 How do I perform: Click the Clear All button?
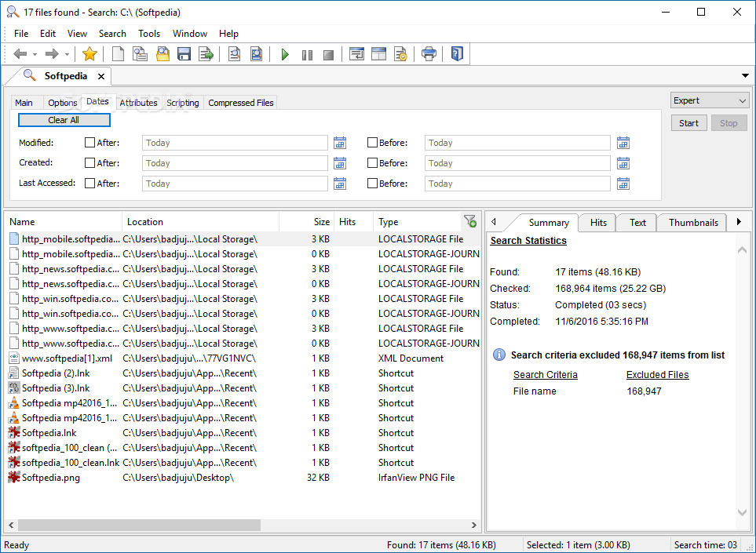point(64,120)
